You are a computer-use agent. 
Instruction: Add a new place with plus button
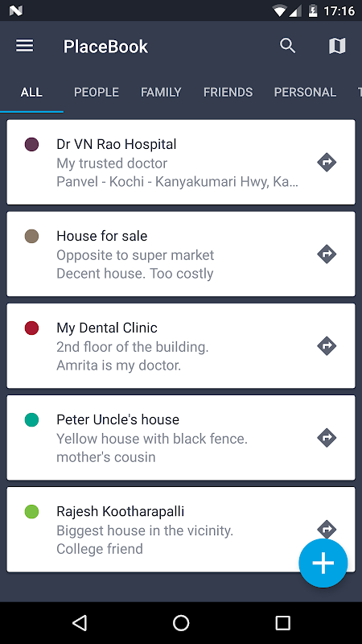pos(323,563)
